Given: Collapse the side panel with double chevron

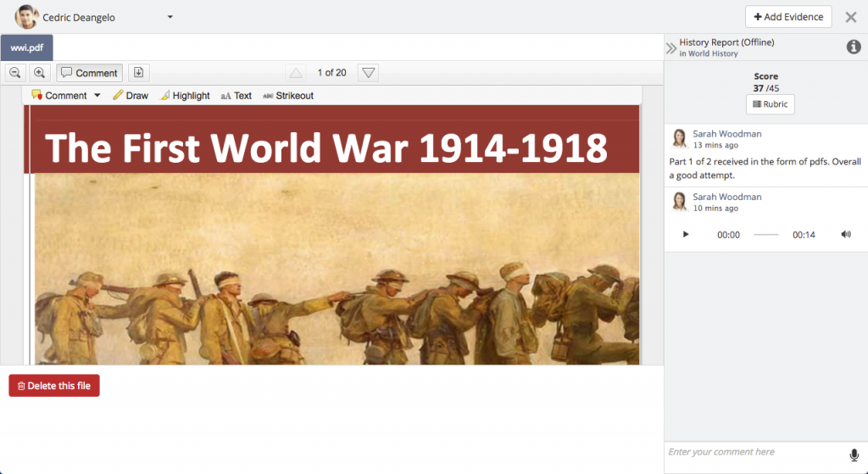Looking at the screenshot, I should click(x=671, y=48).
